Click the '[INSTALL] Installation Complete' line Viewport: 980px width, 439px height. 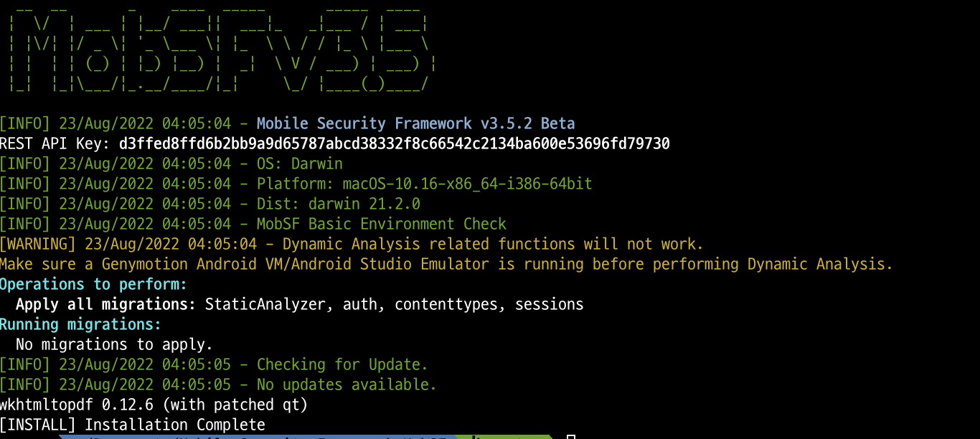point(133,425)
